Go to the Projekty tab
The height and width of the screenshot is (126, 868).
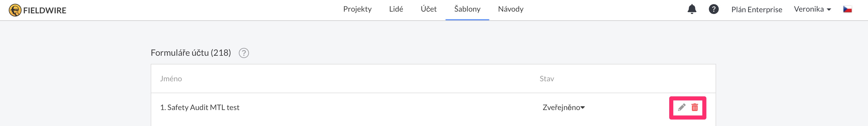(x=357, y=9)
